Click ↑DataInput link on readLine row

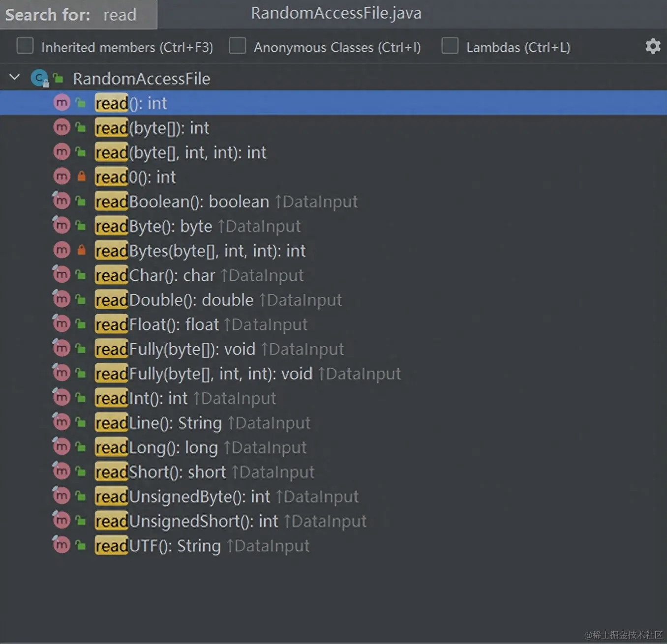(269, 423)
